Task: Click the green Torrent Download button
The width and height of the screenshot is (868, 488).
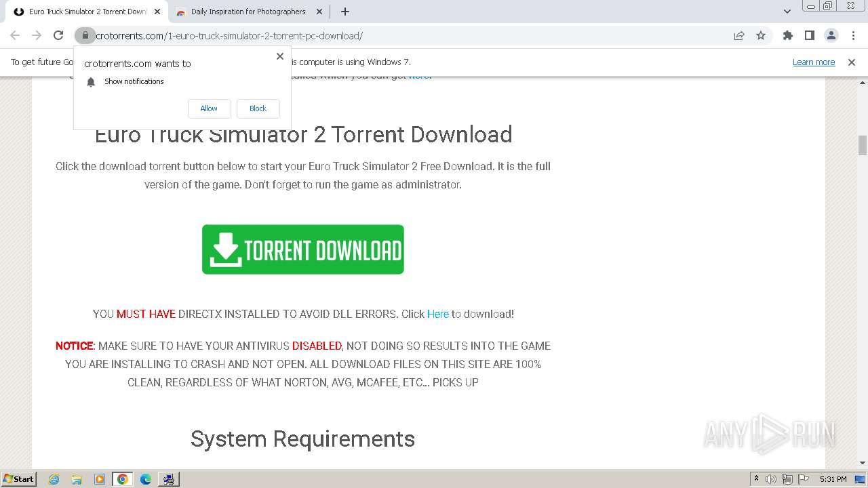Action: pos(303,249)
